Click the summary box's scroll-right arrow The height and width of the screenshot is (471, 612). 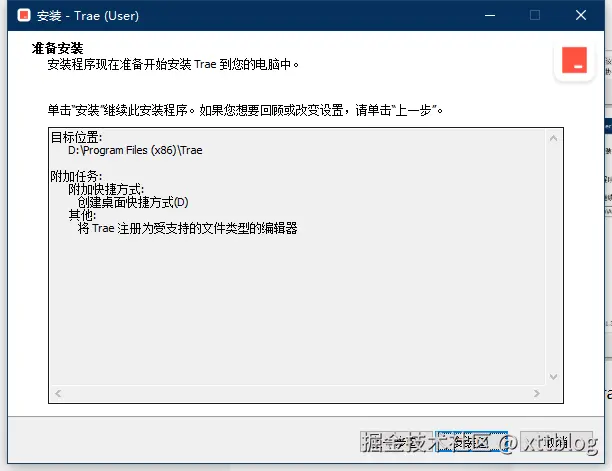tap(537, 393)
